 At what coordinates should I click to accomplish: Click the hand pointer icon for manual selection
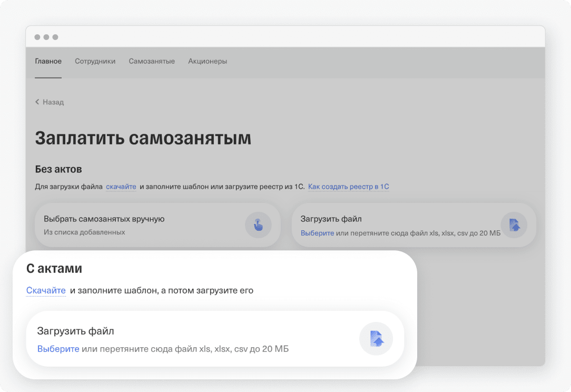258,226
